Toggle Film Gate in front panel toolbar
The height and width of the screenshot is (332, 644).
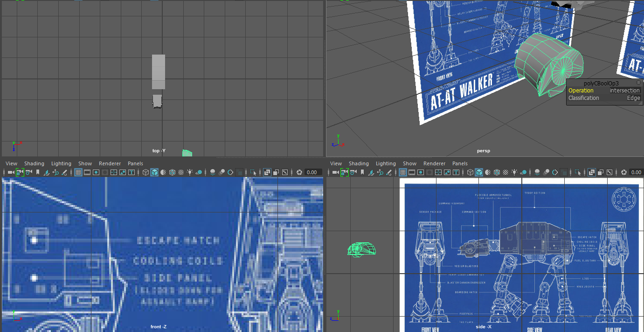click(87, 172)
